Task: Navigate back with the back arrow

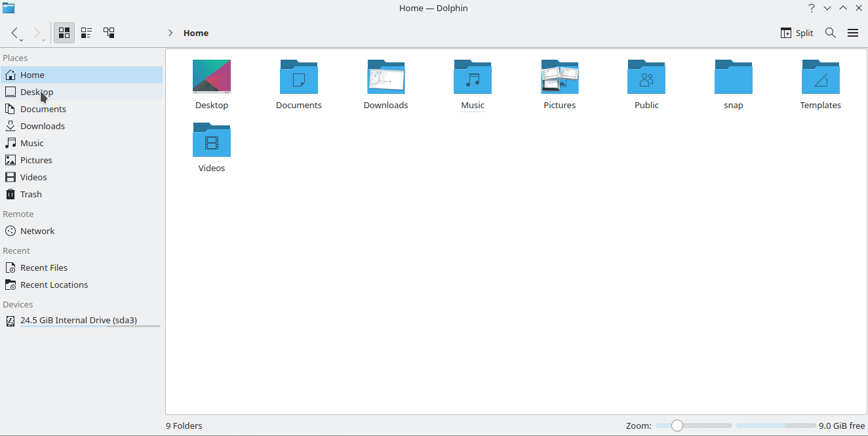Action: (14, 33)
